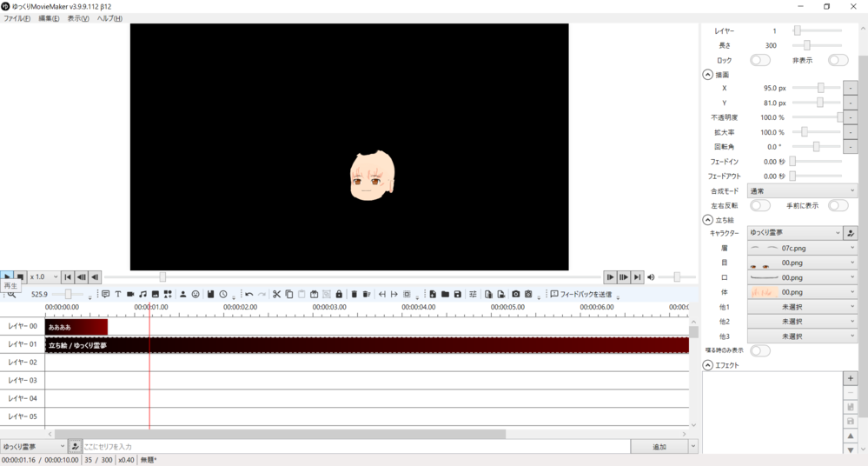
Task: Click the scissors cut icon
Action: tap(276, 295)
